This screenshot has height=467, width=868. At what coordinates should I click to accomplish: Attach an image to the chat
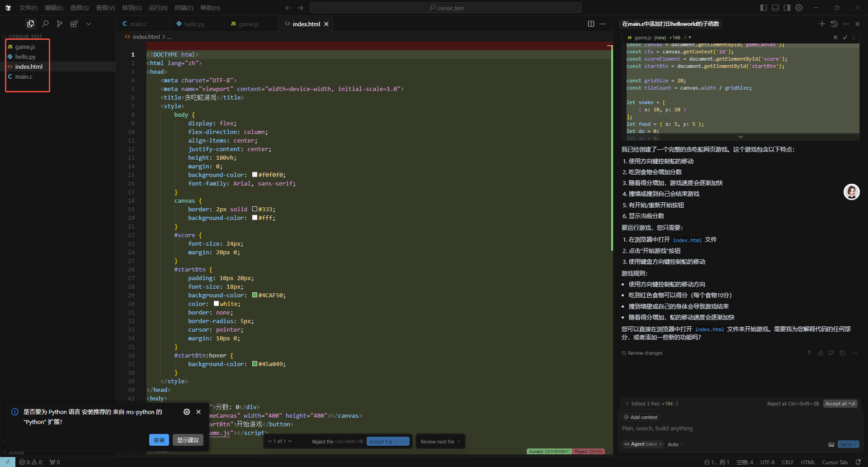coord(831,444)
